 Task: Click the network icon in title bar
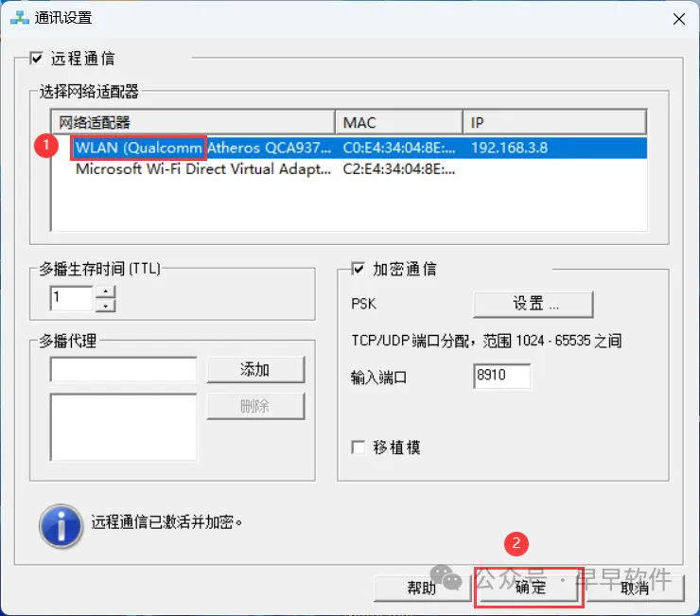tap(20, 18)
